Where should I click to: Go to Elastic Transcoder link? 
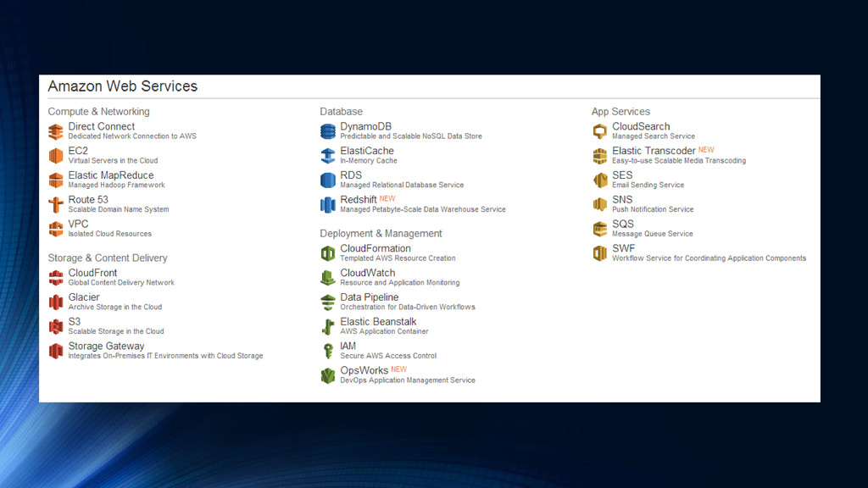click(654, 151)
